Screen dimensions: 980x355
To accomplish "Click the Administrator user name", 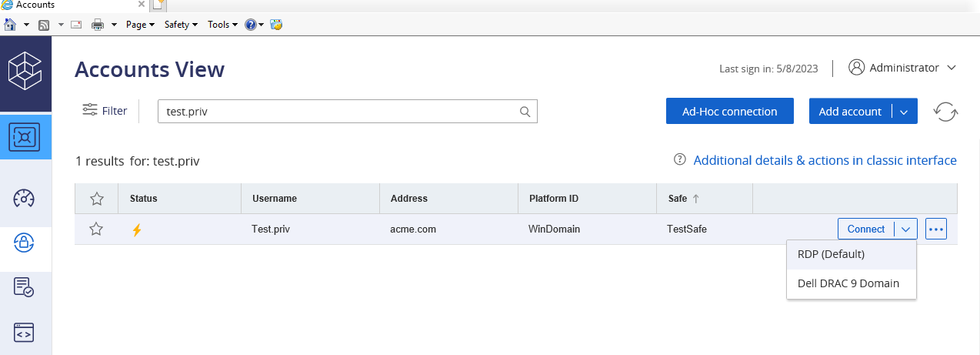I will pos(904,68).
